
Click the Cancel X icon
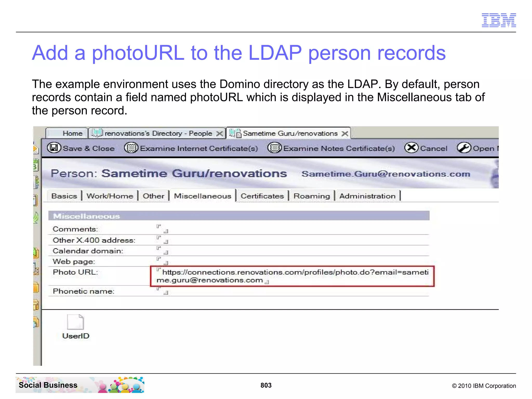click(411, 148)
